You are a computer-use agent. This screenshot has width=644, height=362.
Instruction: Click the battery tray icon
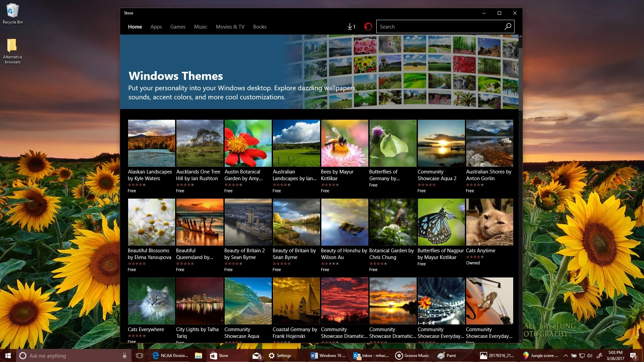[574, 356]
